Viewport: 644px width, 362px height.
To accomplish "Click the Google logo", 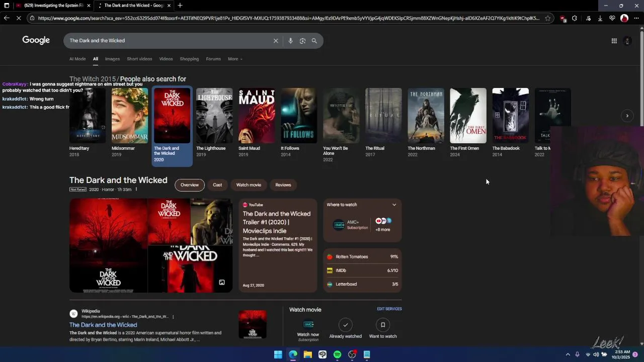I will [36, 40].
